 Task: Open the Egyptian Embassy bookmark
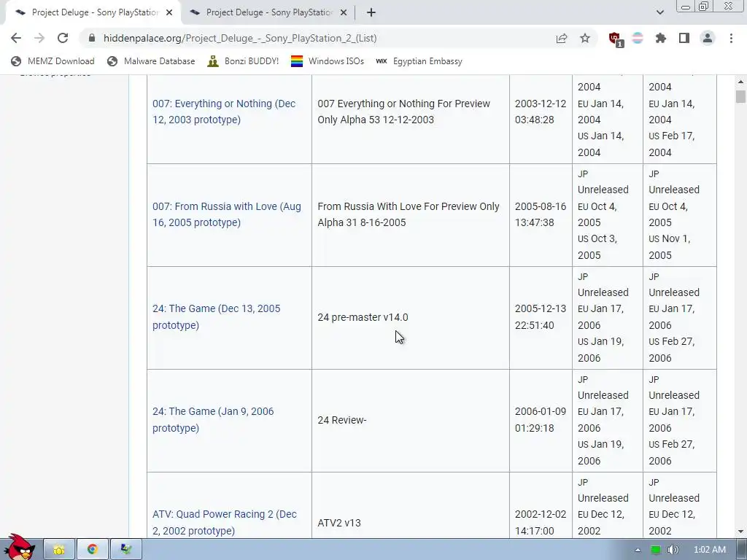[x=419, y=61]
